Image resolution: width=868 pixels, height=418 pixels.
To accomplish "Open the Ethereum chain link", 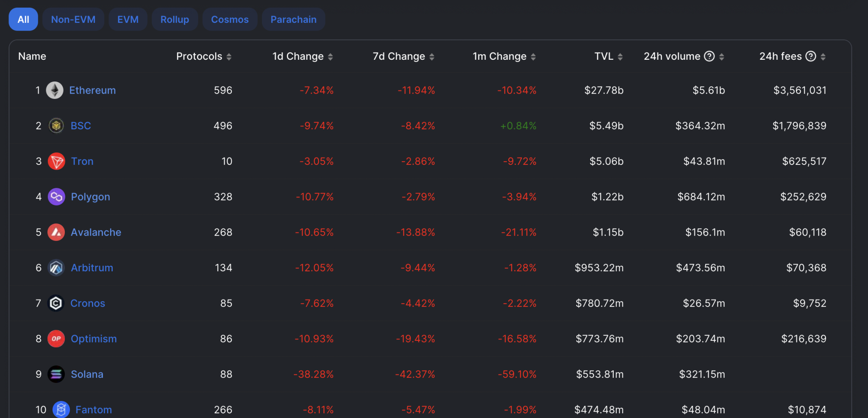I will pos(92,90).
